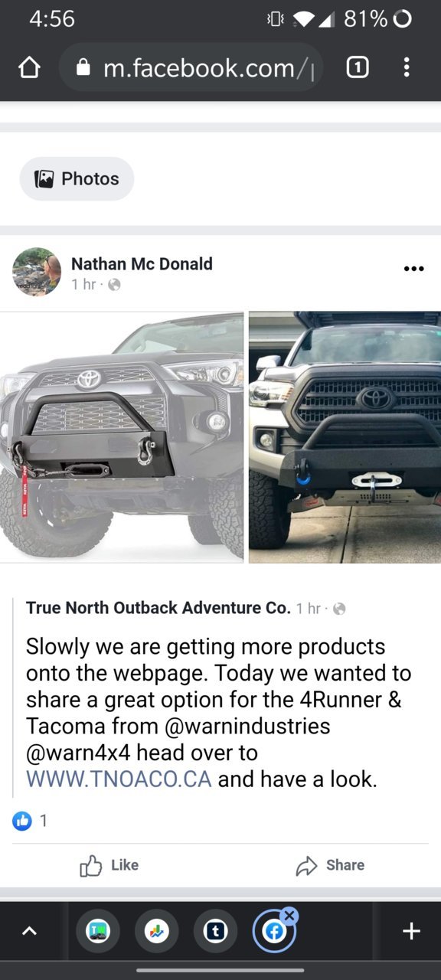Open True North Outback Adventure Co. page
This screenshot has width=441, height=980.
point(158,608)
